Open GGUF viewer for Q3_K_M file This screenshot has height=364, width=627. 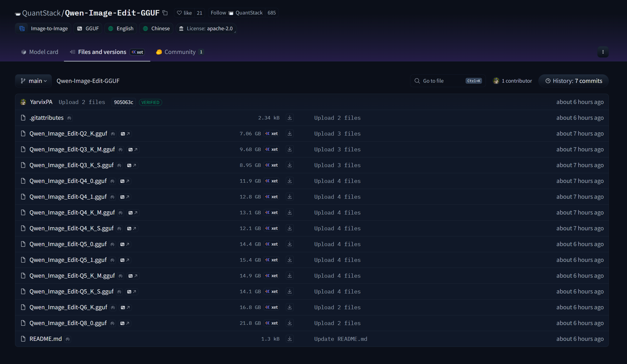tap(133, 149)
